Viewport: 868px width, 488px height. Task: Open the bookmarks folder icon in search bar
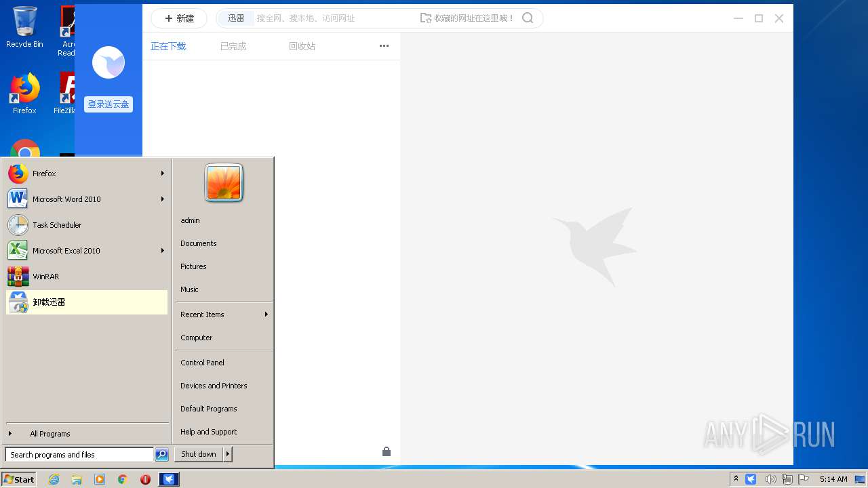(426, 18)
